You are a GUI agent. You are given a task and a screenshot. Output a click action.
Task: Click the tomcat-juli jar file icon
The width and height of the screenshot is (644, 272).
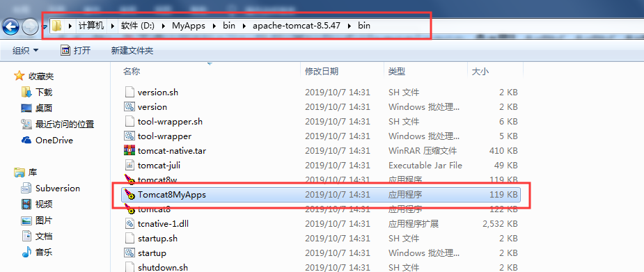[x=129, y=166]
